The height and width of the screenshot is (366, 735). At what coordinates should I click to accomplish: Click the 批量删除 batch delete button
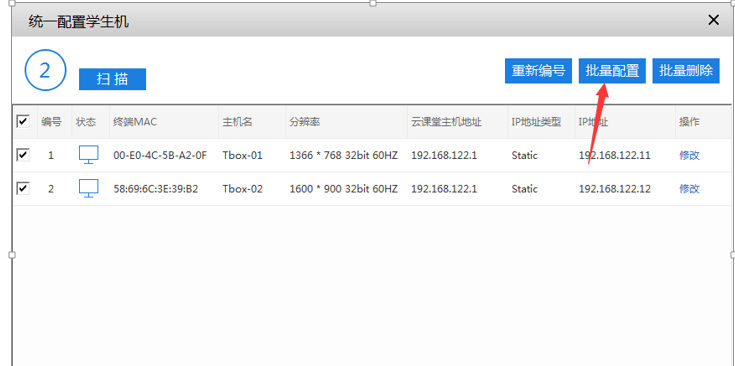[686, 71]
